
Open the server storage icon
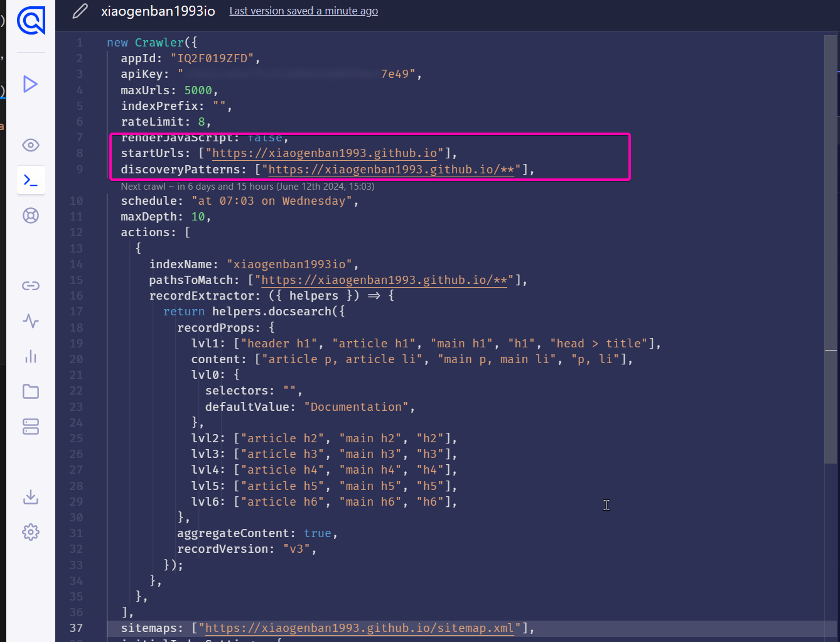pyautogui.click(x=31, y=427)
